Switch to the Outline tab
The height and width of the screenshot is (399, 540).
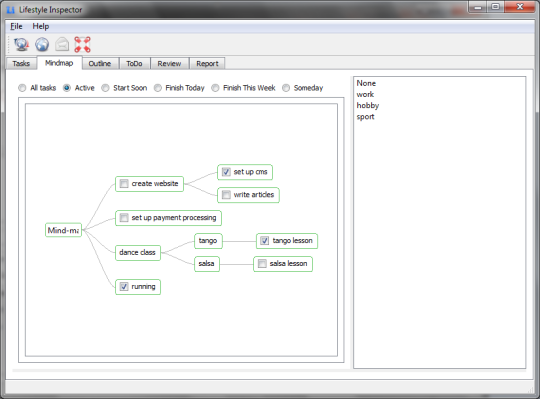(x=100, y=63)
